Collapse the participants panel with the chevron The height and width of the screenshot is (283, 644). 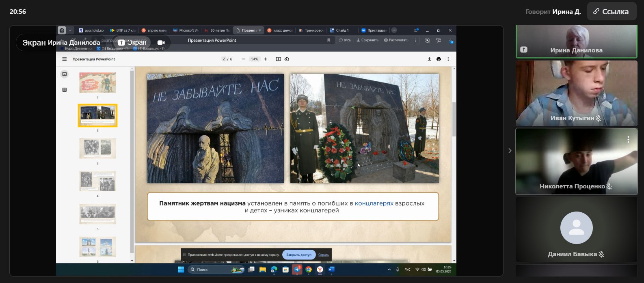click(x=510, y=151)
